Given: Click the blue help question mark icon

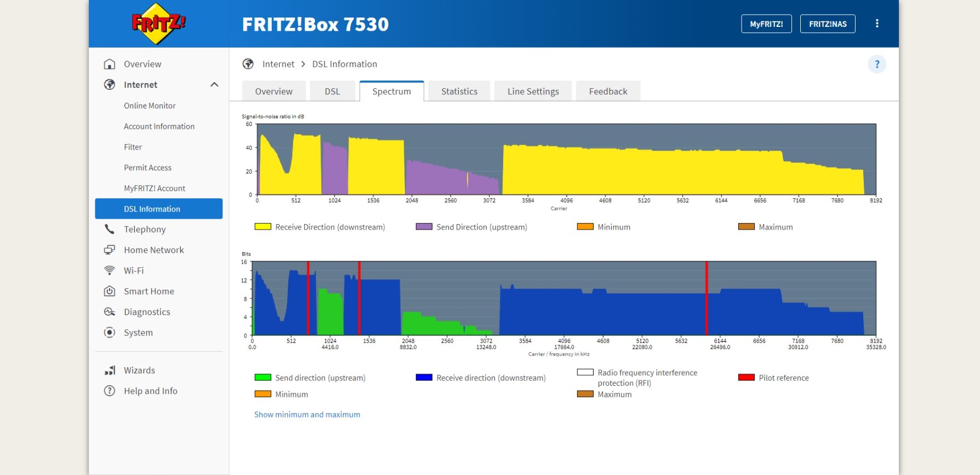Looking at the screenshot, I should 876,64.
